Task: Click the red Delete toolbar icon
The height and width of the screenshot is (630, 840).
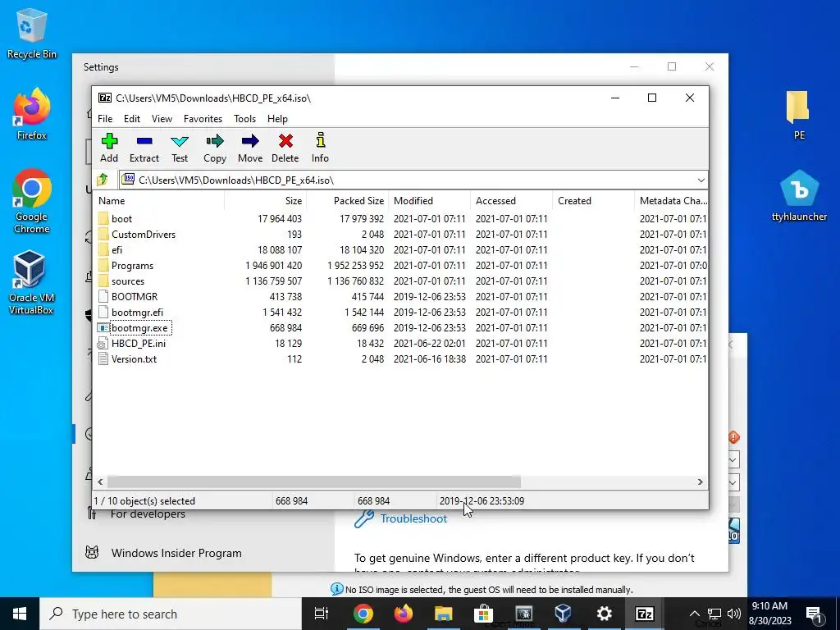Action: tap(285, 148)
